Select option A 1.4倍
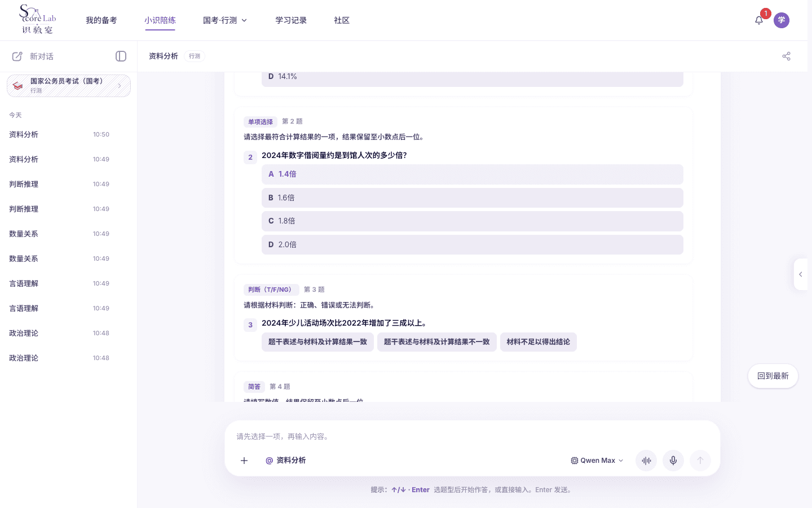 (x=473, y=174)
